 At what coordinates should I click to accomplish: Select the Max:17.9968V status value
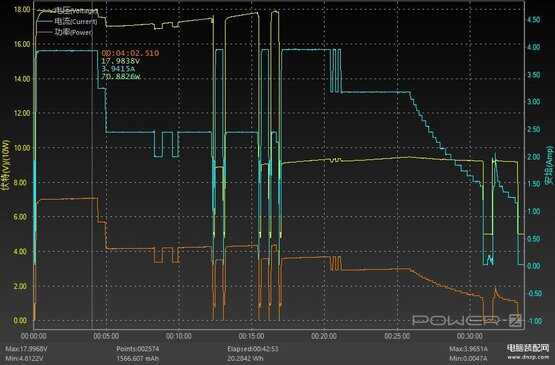[x=26, y=349]
